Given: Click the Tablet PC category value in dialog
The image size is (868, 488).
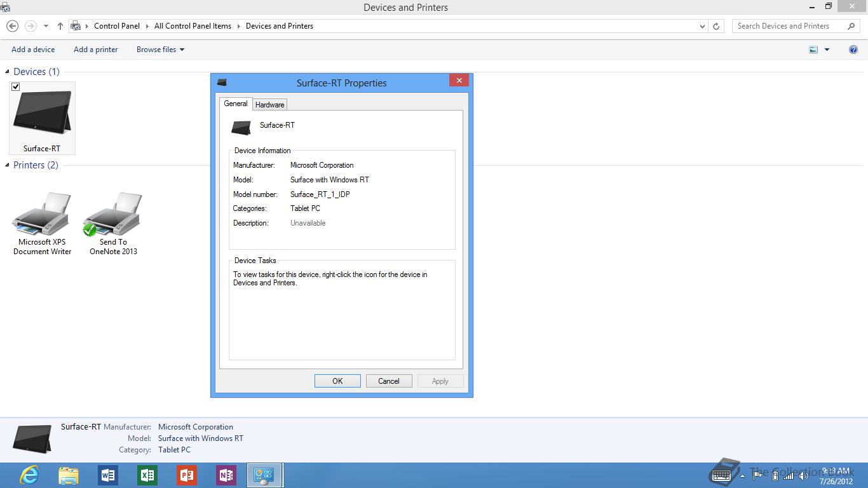Looking at the screenshot, I should (306, 208).
